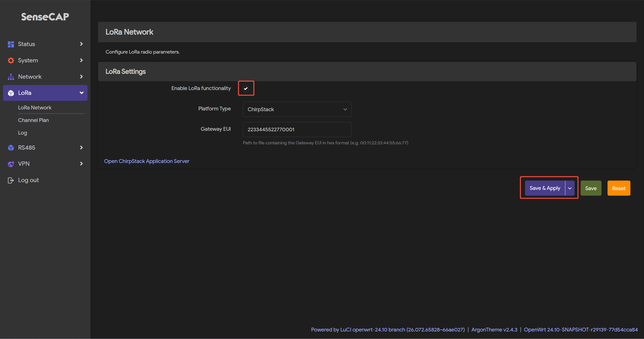
Task: Open ChirpStack Application Server link
Action: click(147, 161)
